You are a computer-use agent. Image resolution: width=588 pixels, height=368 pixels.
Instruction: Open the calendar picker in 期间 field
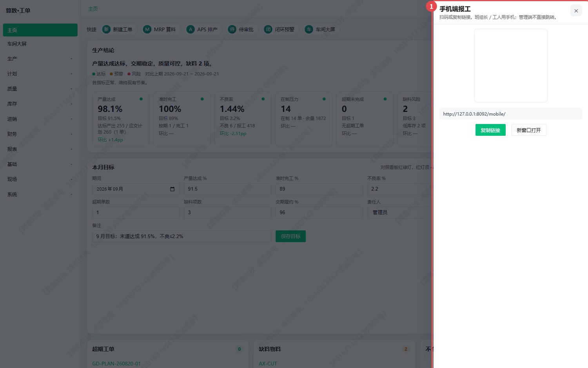coord(172,189)
